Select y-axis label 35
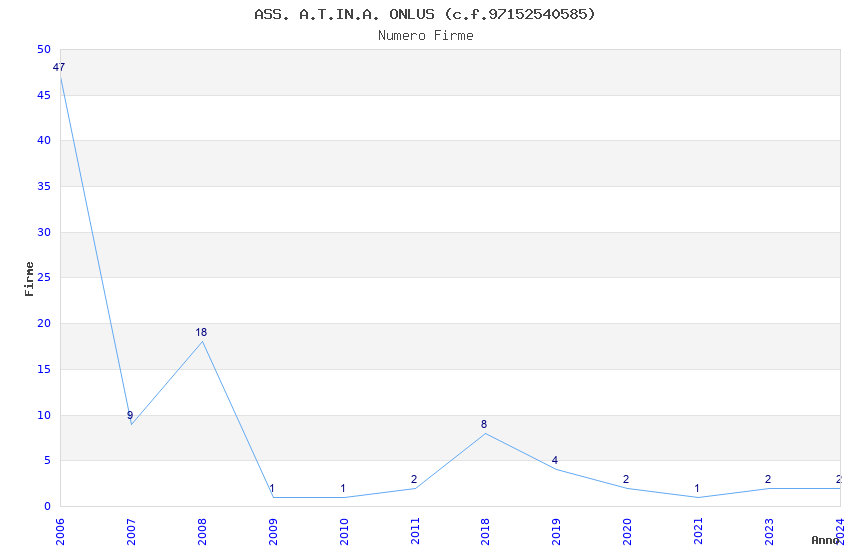850x550 pixels. pos(44,186)
